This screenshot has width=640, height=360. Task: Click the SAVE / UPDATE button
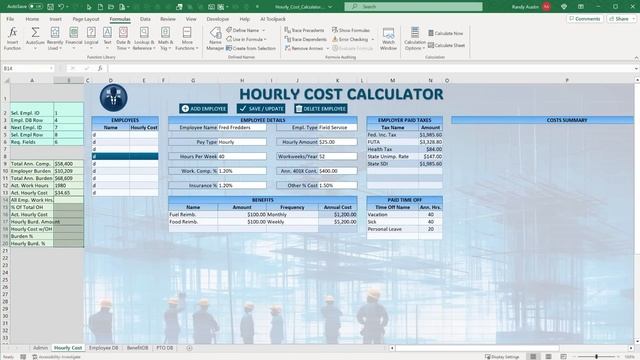pos(261,109)
